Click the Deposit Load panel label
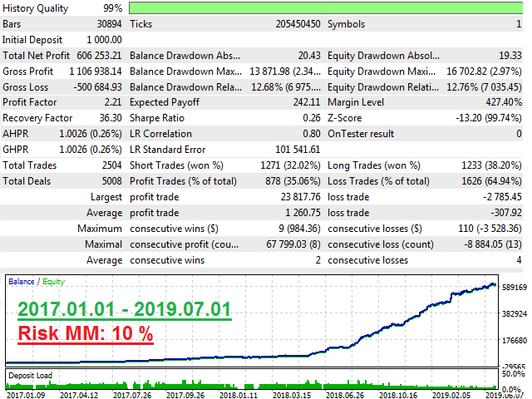 click(x=30, y=376)
